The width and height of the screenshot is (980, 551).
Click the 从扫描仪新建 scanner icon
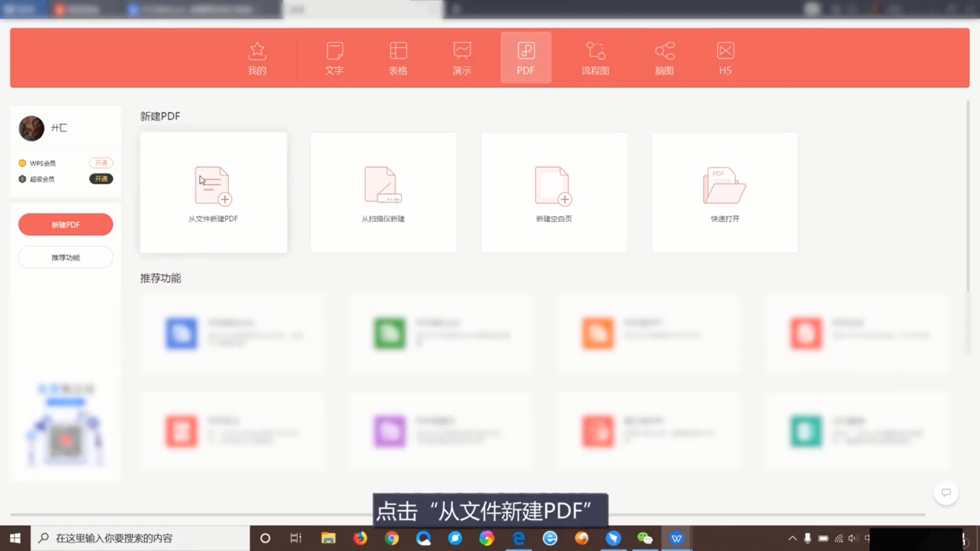pos(383,186)
